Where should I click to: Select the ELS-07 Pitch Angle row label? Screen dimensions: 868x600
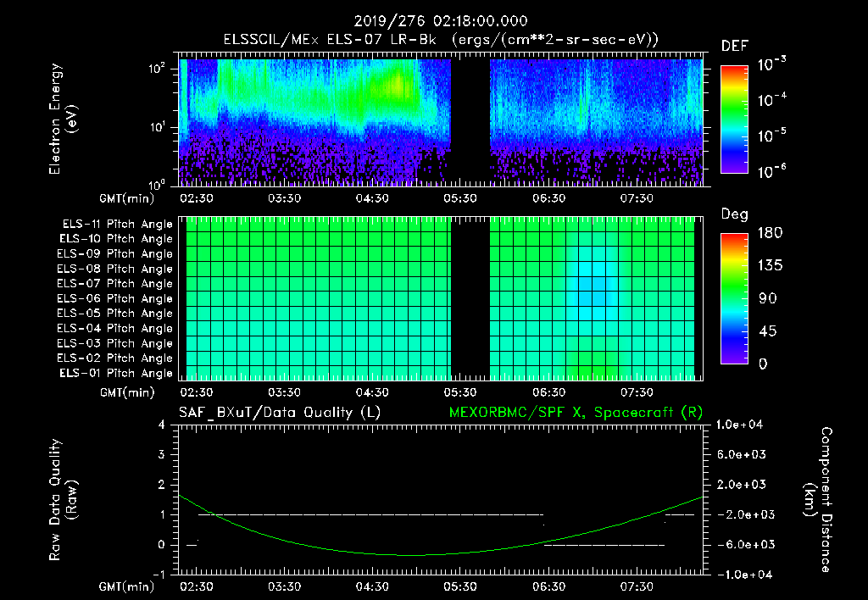[x=115, y=284]
